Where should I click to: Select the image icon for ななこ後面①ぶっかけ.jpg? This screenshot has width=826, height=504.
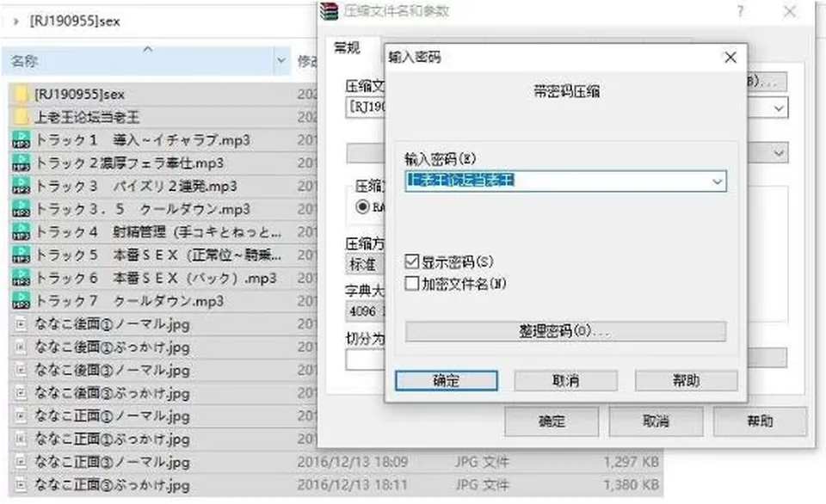(x=21, y=347)
